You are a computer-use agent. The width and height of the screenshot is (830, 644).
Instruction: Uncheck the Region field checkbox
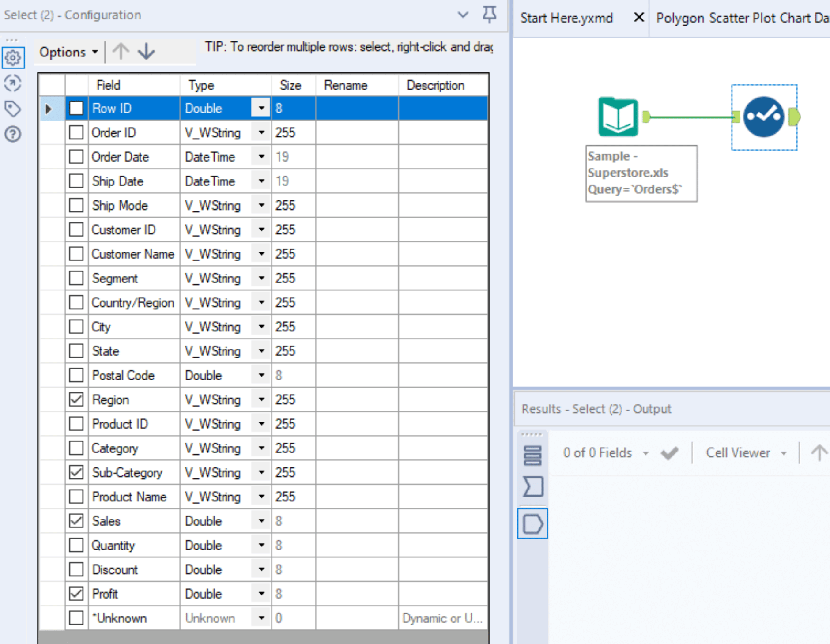76,399
